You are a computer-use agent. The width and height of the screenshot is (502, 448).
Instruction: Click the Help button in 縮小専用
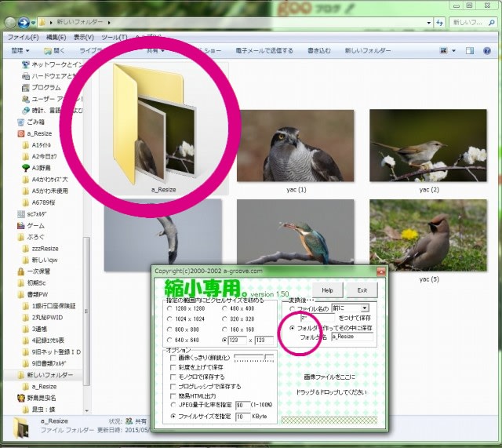pos(328,290)
